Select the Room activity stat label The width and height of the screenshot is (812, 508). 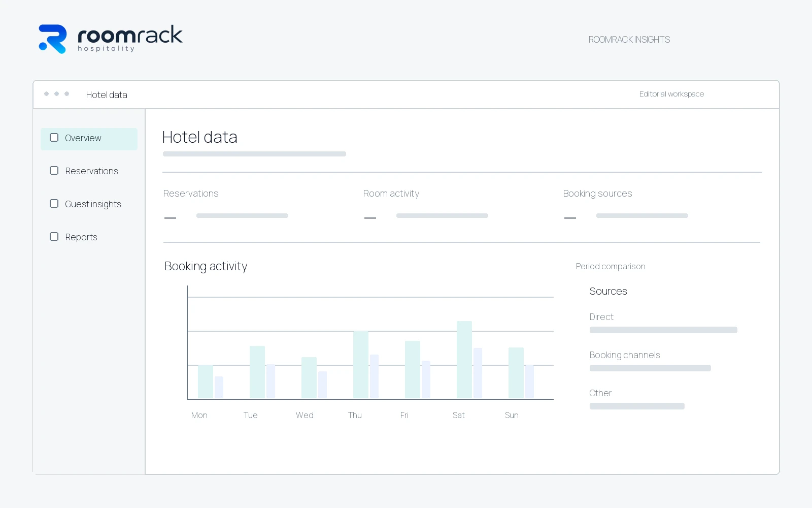[x=391, y=194]
